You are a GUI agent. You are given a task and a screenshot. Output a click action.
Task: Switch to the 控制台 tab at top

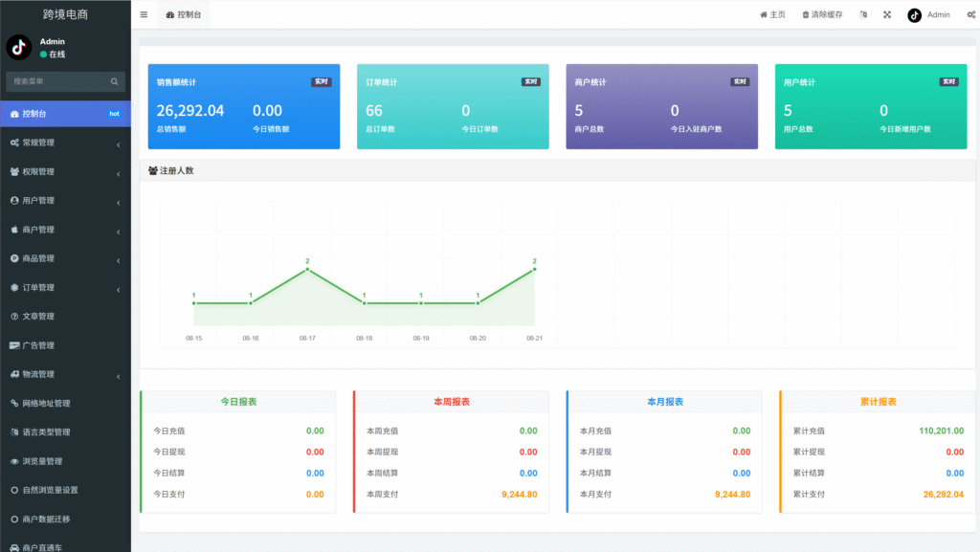point(184,15)
